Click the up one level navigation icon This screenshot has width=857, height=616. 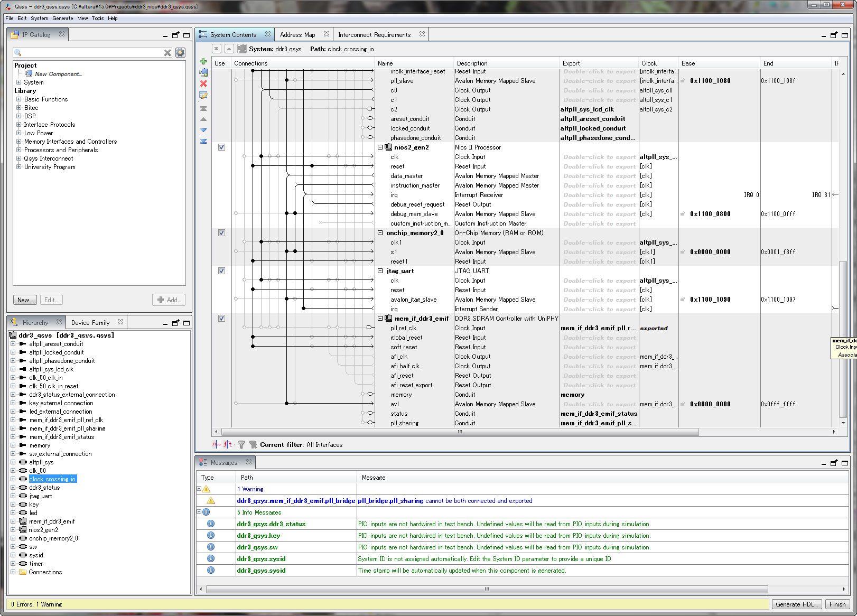(229, 49)
